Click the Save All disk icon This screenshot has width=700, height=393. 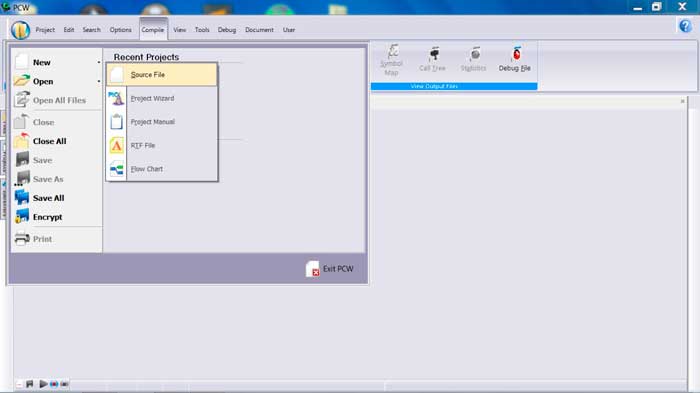point(21,197)
